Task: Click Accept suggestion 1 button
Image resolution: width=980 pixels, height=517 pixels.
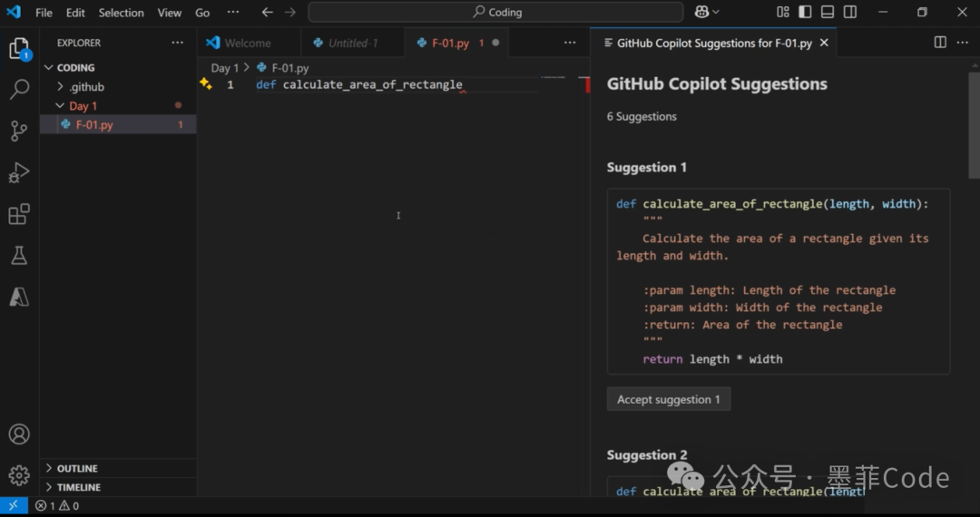Action: click(669, 399)
